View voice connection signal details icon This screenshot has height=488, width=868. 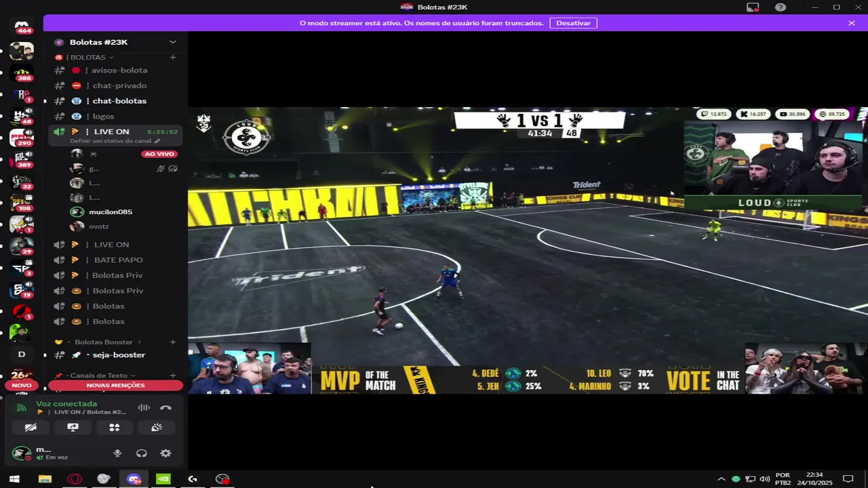[x=22, y=407]
